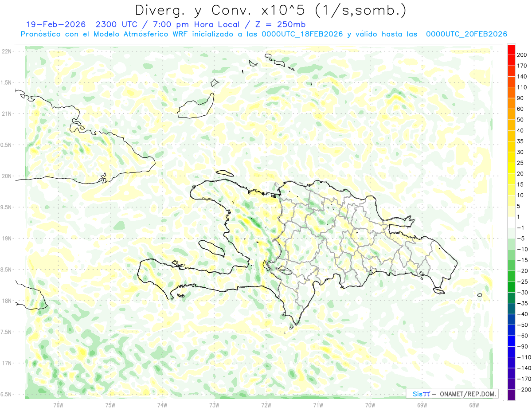
Task: Click the '0000UTC_18FEB2026' initialization time
Action: 302,34
